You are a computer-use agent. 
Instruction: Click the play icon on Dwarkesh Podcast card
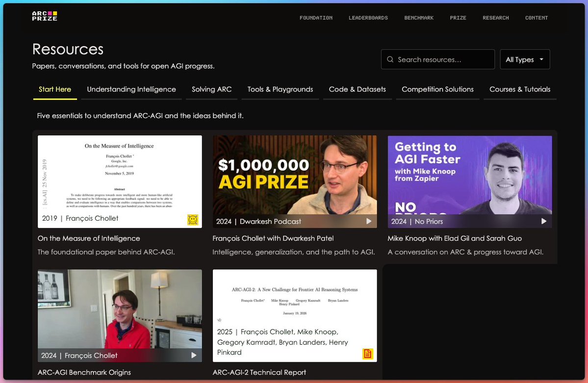tap(369, 221)
